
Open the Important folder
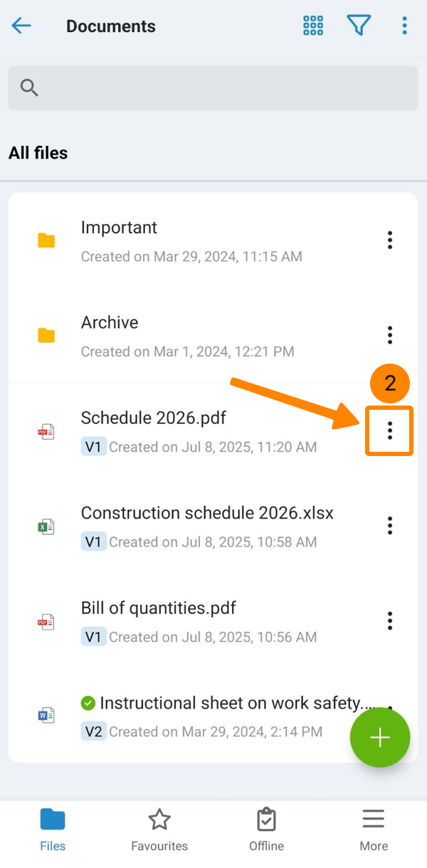click(120, 228)
